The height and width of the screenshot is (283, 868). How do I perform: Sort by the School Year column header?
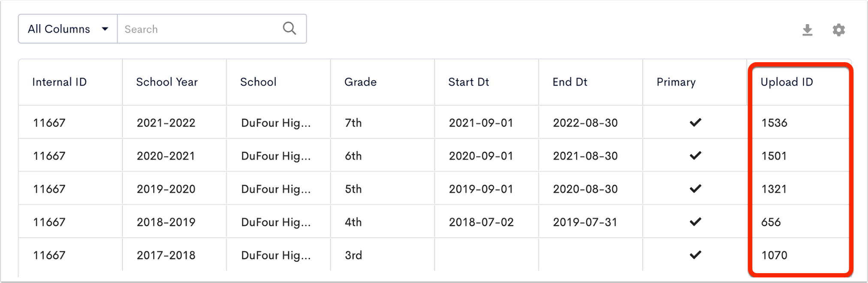point(167,82)
